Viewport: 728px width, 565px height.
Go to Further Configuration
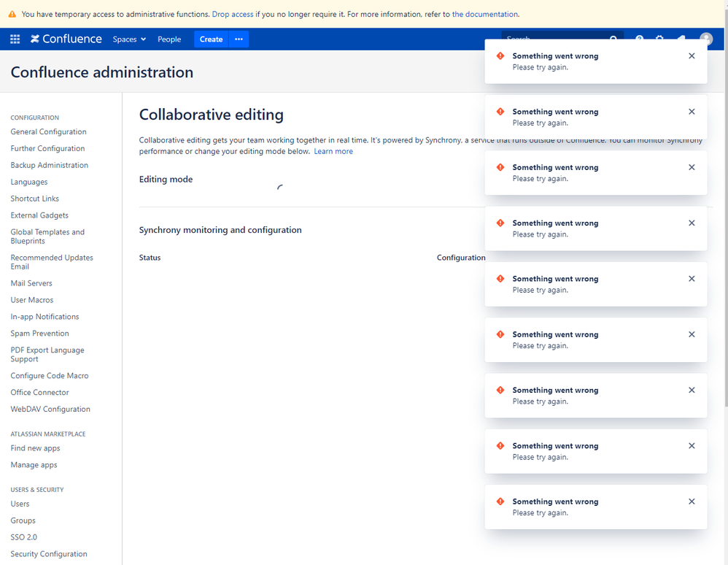coord(48,148)
